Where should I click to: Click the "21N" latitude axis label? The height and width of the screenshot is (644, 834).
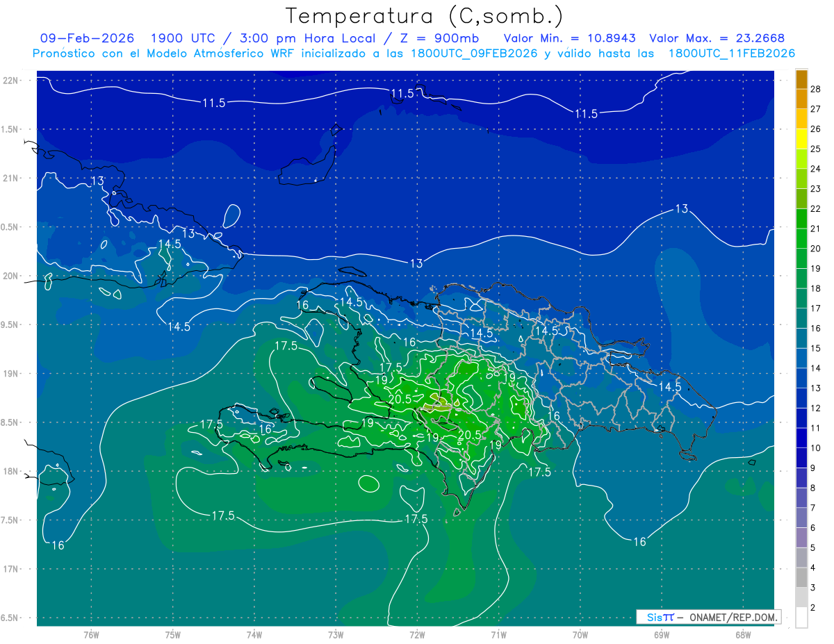12,178
